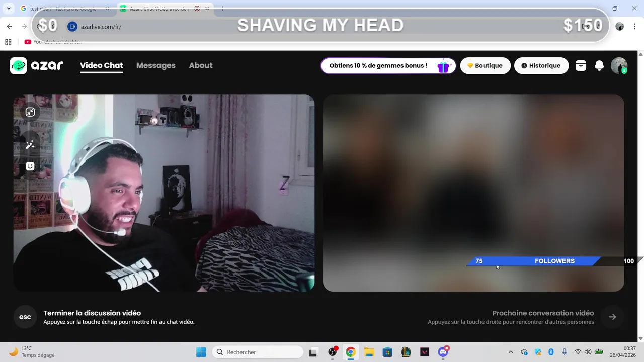Open the Boutique shop
Screen dimensions: 644x362
(485, 66)
